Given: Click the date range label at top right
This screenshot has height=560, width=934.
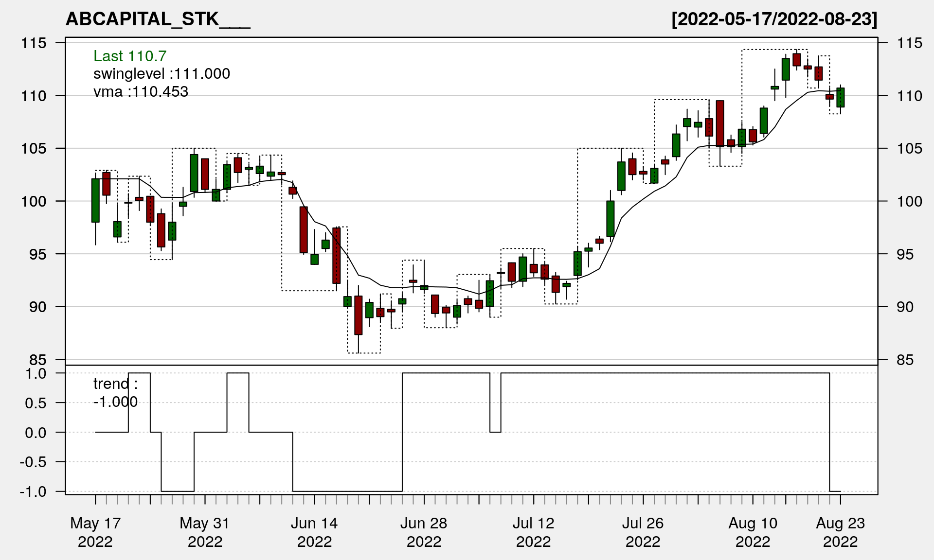Looking at the screenshot, I should 774,19.
